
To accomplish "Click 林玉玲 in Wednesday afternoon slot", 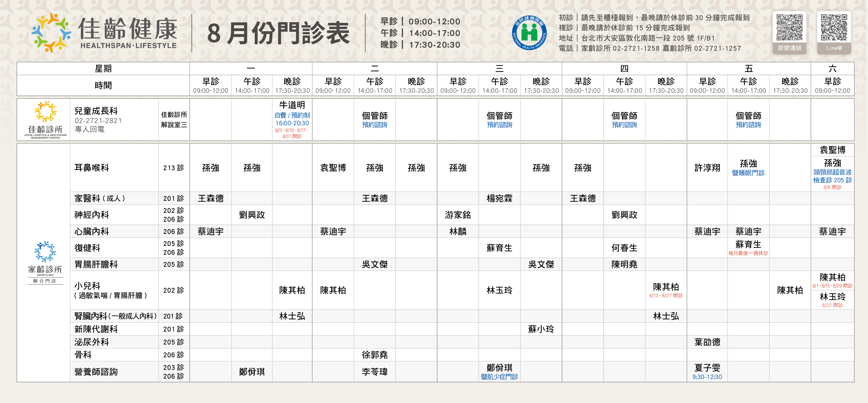I will pos(499,290).
